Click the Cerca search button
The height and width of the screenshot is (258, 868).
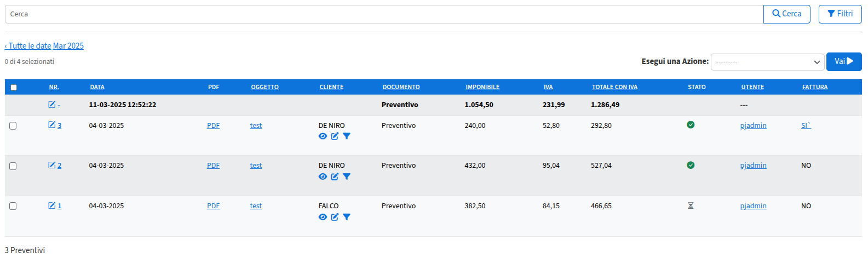point(787,14)
